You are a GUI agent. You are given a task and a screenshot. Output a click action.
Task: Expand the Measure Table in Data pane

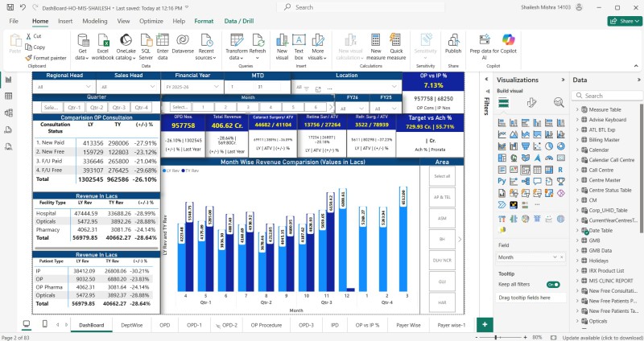(576, 109)
